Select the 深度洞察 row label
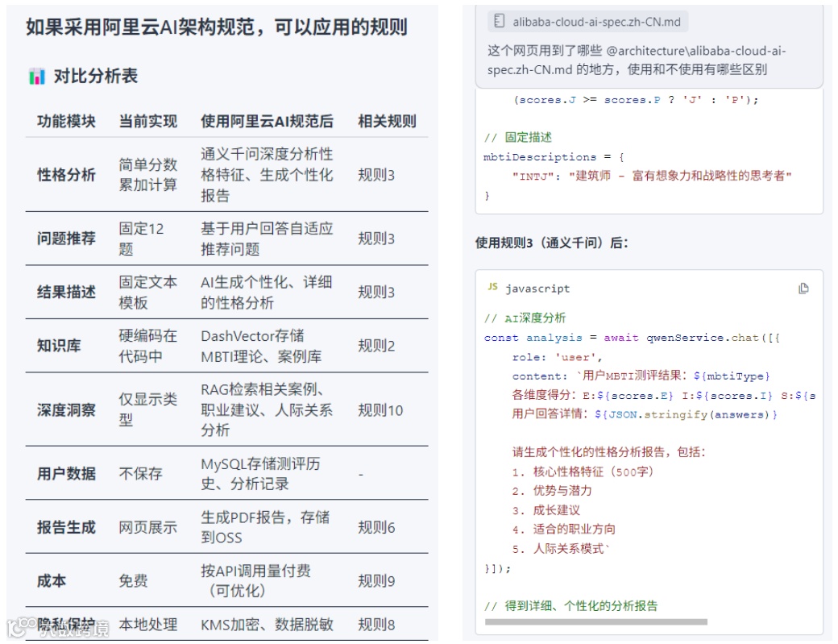 [66, 410]
